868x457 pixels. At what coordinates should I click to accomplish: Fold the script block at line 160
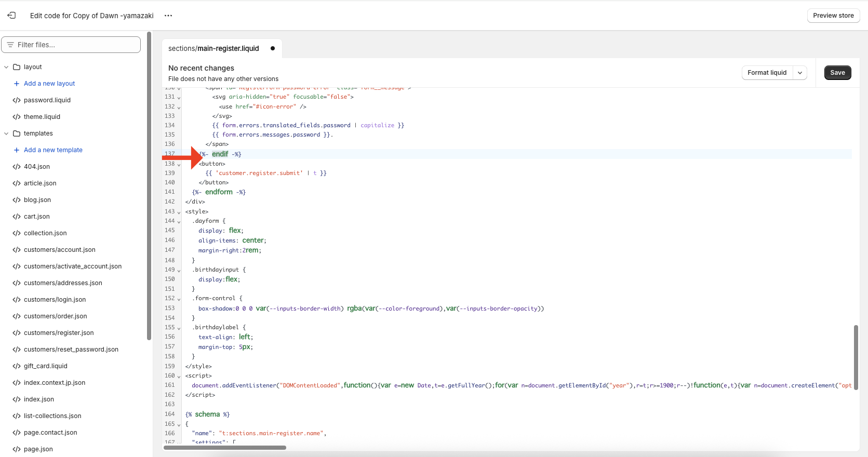click(179, 376)
